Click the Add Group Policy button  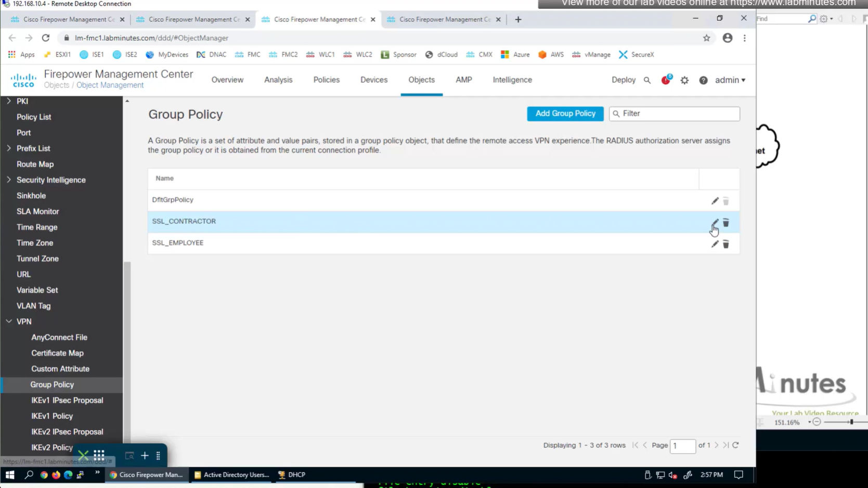(565, 113)
